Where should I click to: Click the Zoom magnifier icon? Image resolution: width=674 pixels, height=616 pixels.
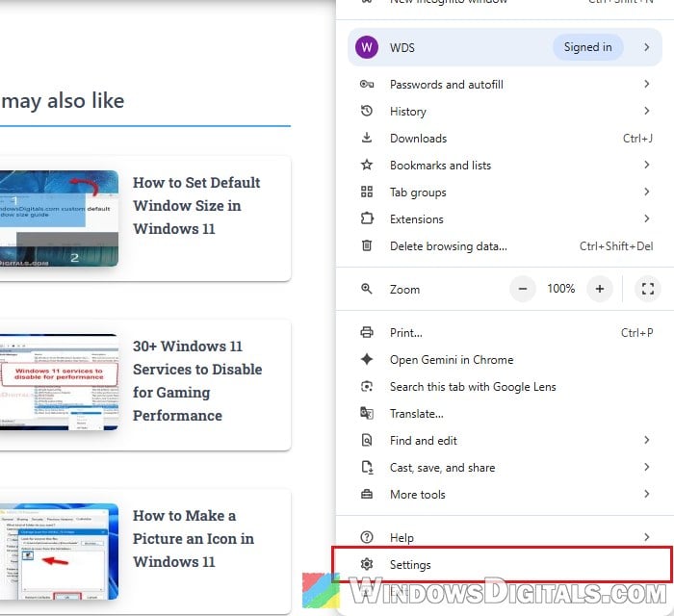coord(367,289)
